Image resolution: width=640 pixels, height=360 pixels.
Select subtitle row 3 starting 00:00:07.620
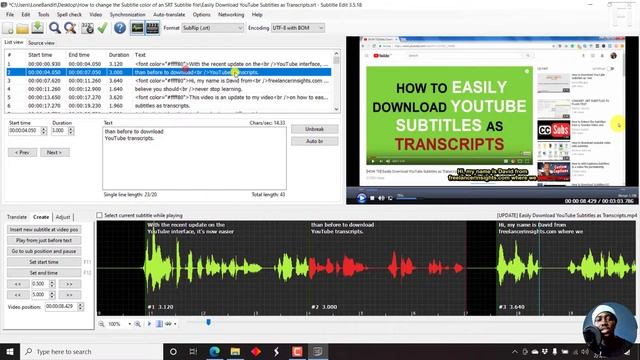[169, 80]
